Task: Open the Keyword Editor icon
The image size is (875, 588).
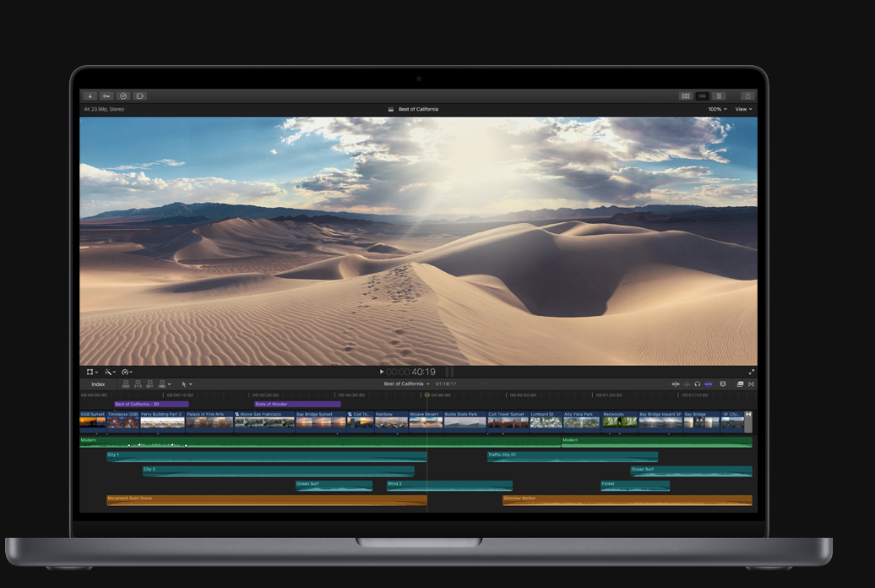Action: 107,95
